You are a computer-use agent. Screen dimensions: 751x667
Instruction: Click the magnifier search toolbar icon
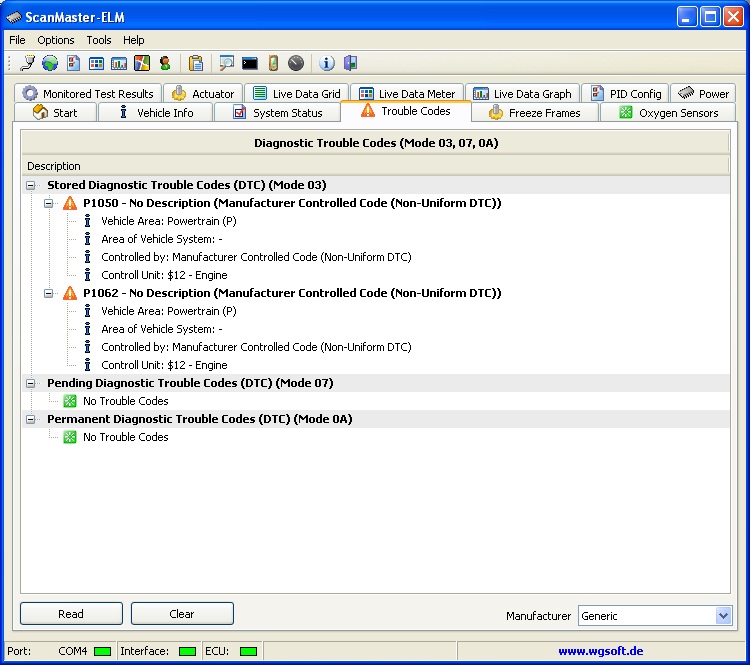pyautogui.click(x=226, y=63)
